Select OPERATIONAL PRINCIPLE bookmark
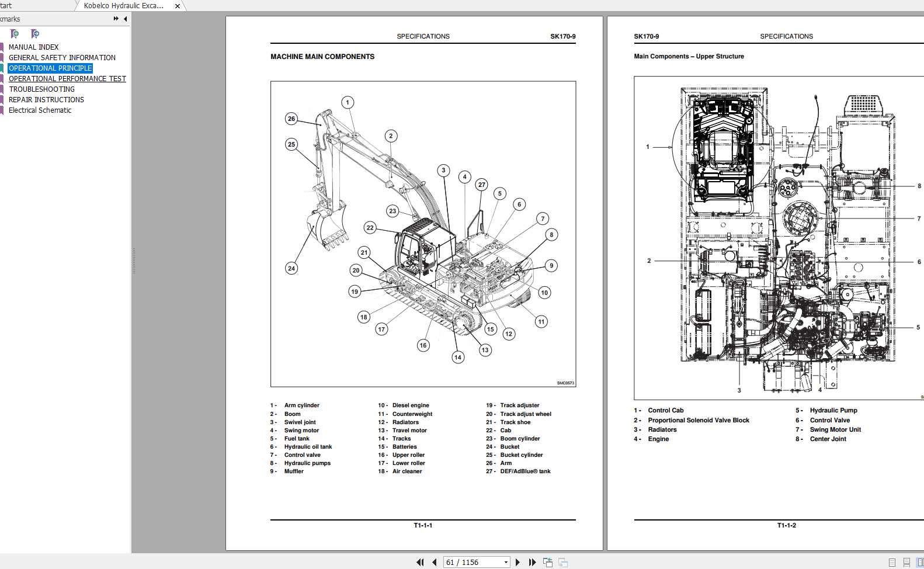Viewport: 924px width, 569px height. tap(50, 68)
